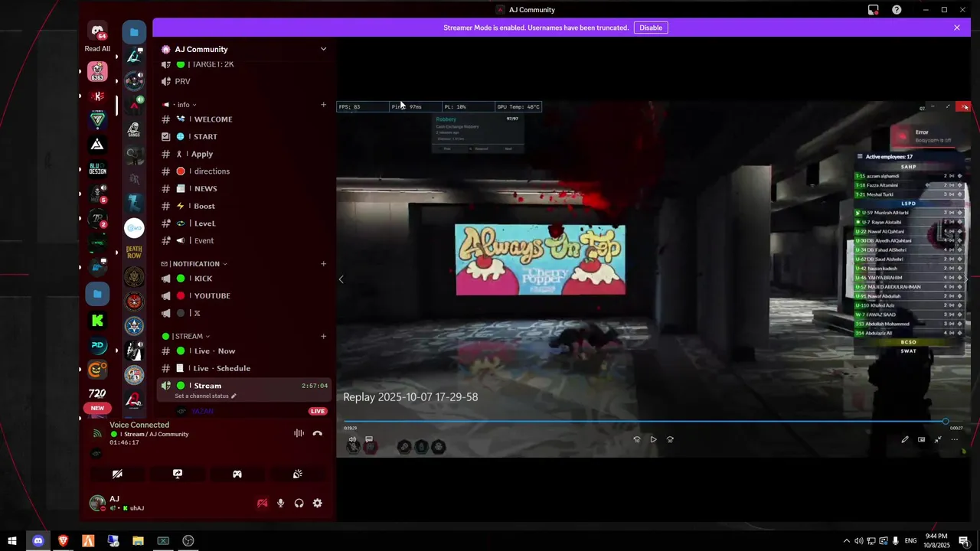Viewport: 980px width, 551px height.
Task: Collapse the NOTIFICATION category
Action: 194,264
